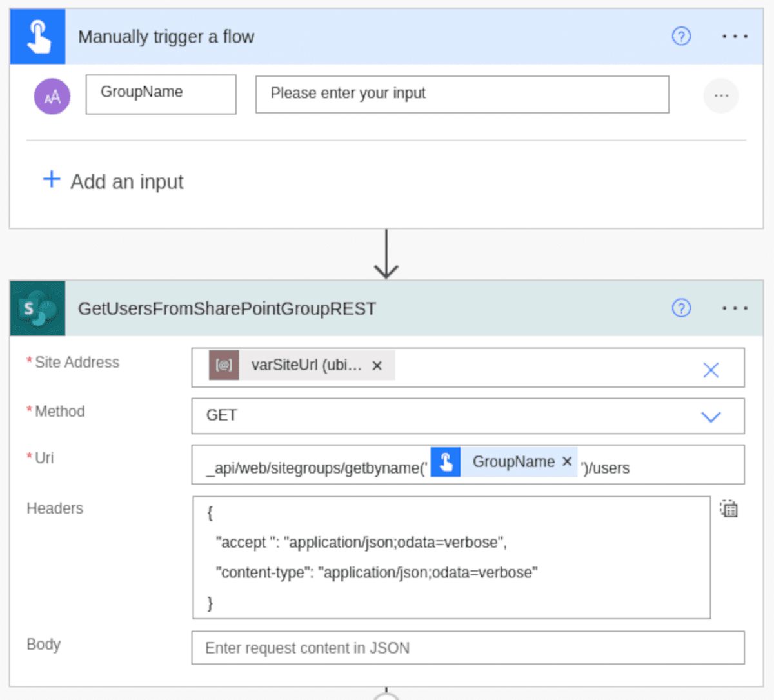Click the manual trigger hand icon
Image resolution: width=774 pixels, height=700 pixels.
[37, 37]
